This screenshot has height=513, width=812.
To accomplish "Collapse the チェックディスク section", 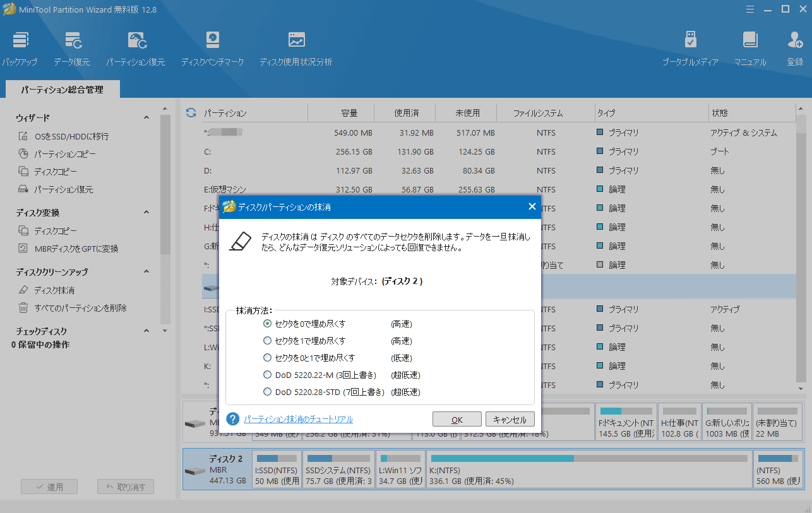I will [x=146, y=331].
